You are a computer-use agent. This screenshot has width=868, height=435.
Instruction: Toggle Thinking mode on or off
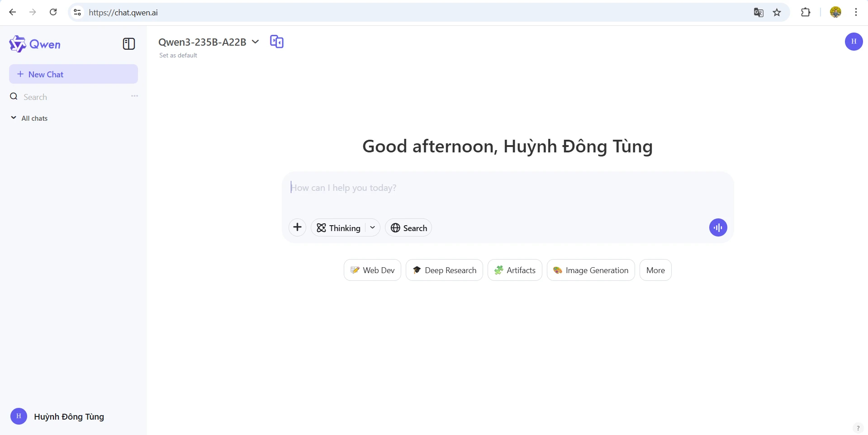click(338, 228)
